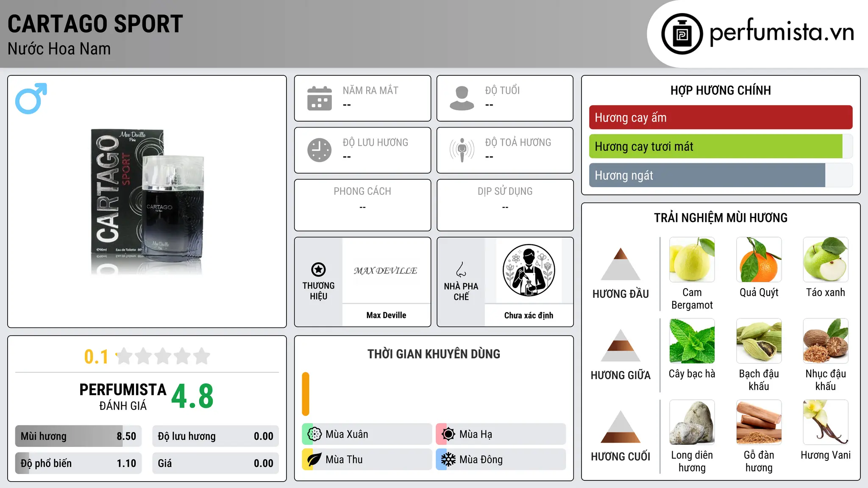Open the Gỗ đàn hương note image
Viewport: 868px width, 488px height.
click(759, 422)
